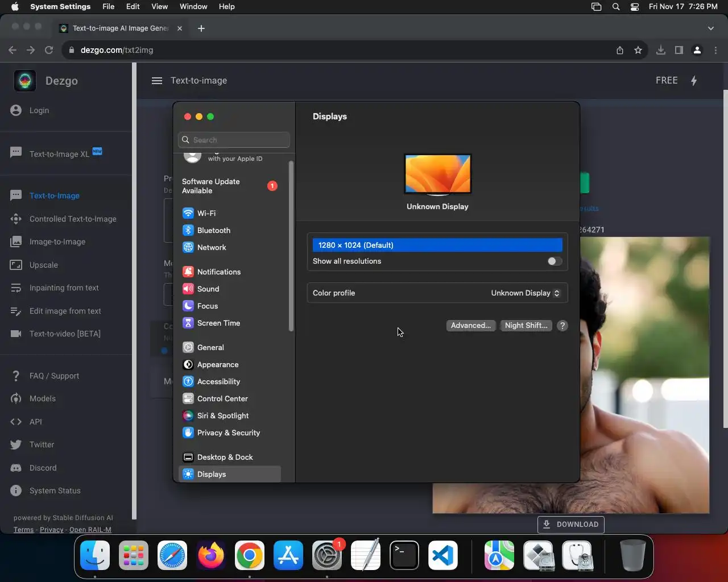Screen dimensions: 728x582
Task: Click the DOWNLOAD button below image
Action: click(570, 524)
